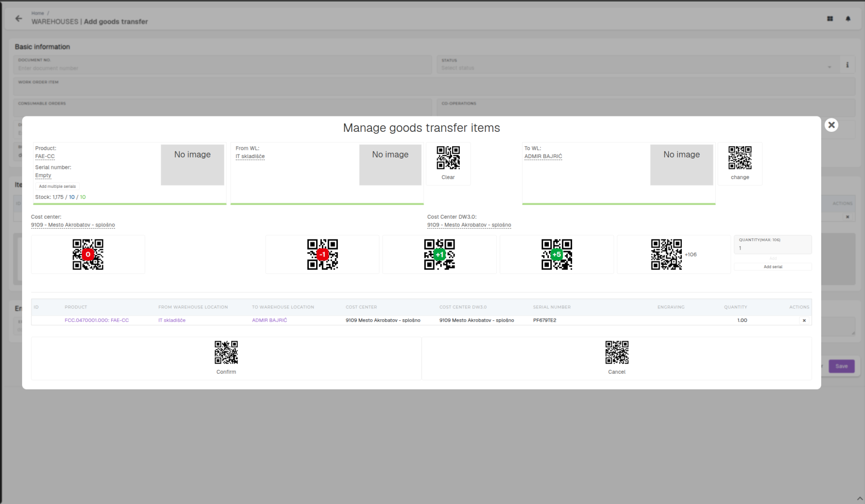Click the red -1 quantity QR code
Screen dimensions: 865x504
click(322, 254)
